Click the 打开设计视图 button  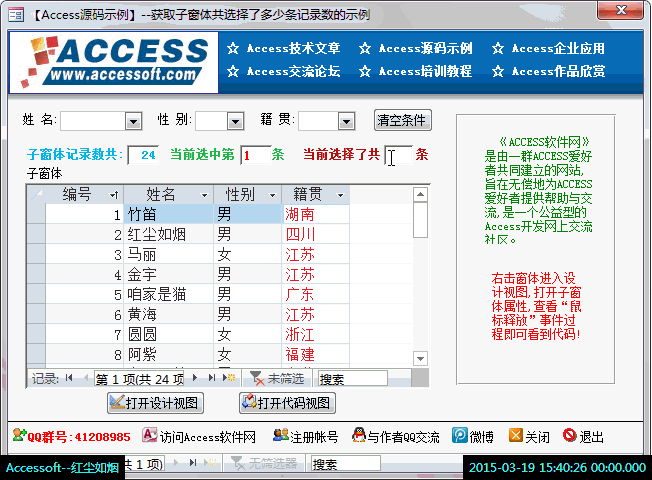point(156,403)
